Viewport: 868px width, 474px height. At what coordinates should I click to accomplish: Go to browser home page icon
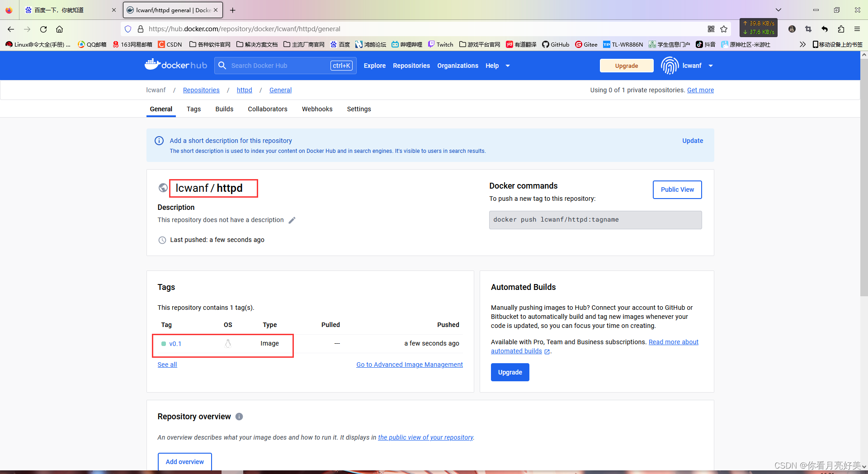(x=59, y=29)
